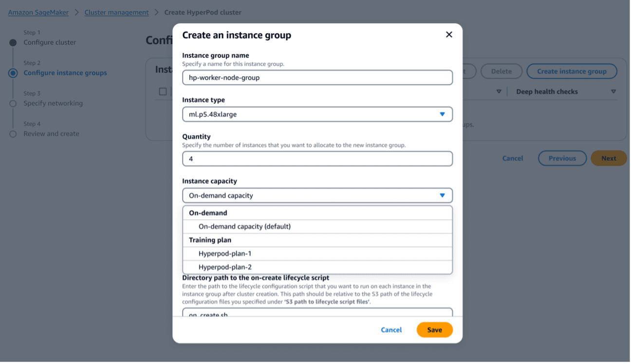Open the Amazon SageMaker breadcrumb link
Screen dimensions: 632x364
(38, 12)
